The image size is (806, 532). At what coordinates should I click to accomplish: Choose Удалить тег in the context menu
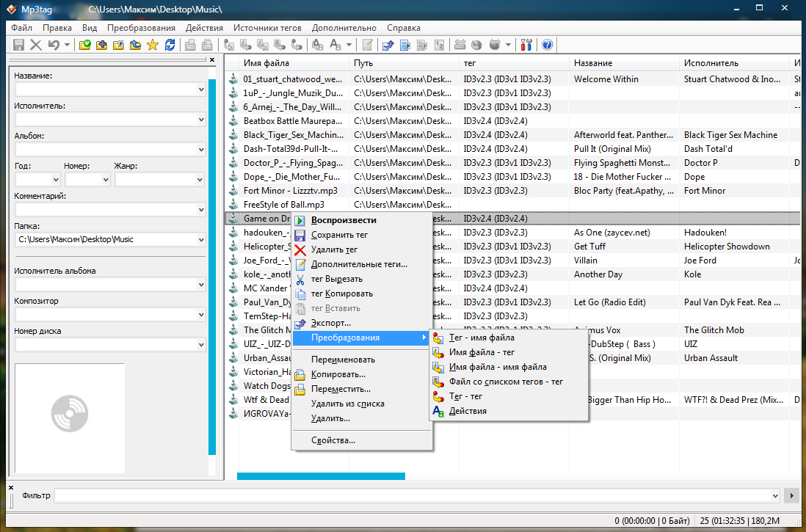tap(362, 249)
